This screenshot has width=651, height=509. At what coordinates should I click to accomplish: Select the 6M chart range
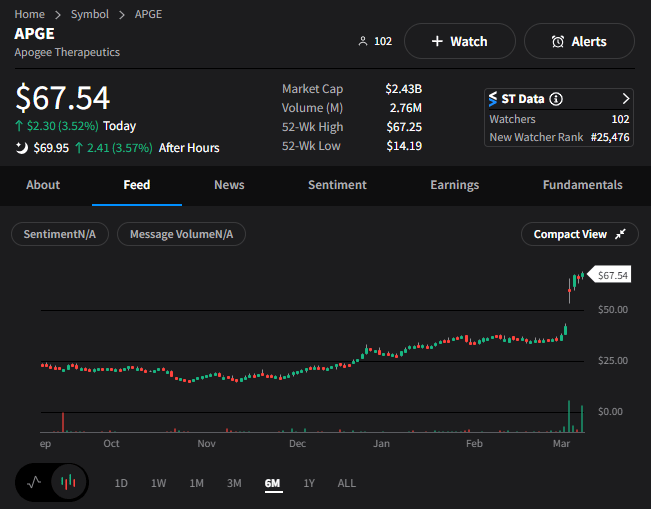click(272, 483)
